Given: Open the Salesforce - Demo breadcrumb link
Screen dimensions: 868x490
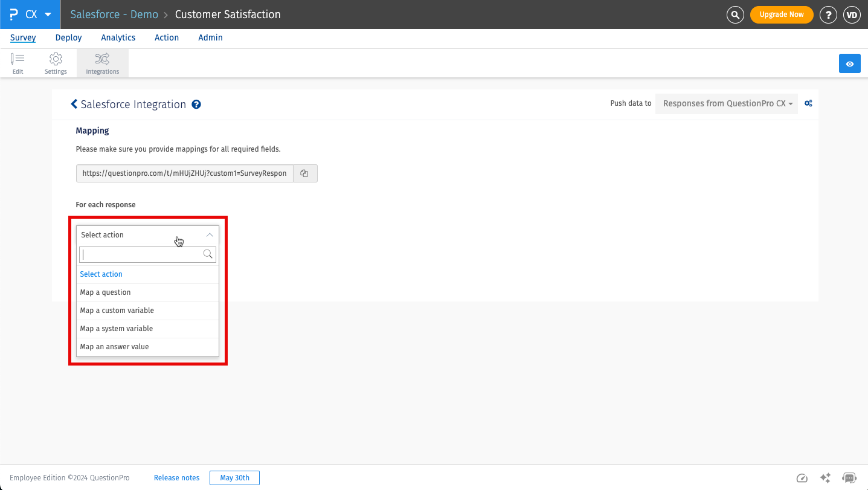Looking at the screenshot, I should pyautogui.click(x=114, y=15).
